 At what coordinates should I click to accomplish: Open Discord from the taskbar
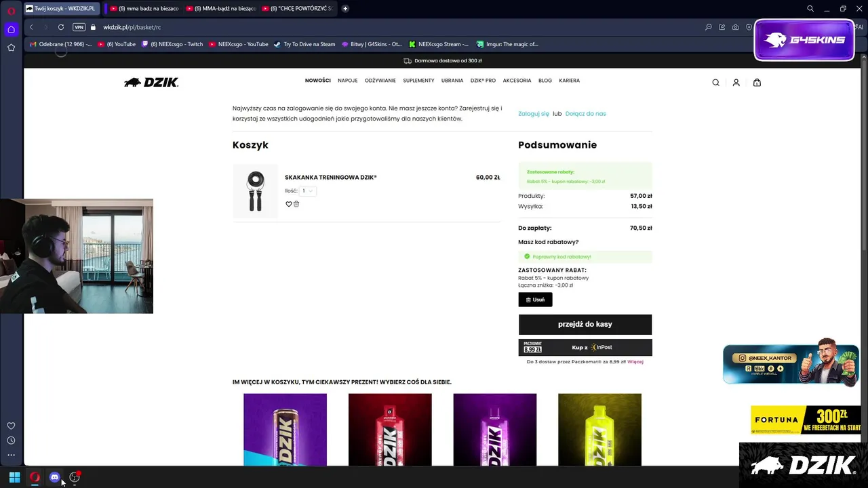(55, 477)
